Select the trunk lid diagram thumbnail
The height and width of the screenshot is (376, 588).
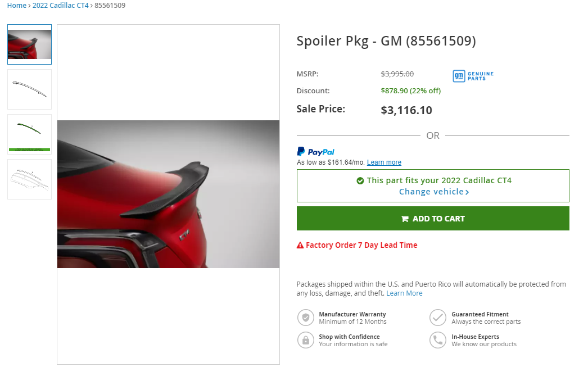(29, 179)
